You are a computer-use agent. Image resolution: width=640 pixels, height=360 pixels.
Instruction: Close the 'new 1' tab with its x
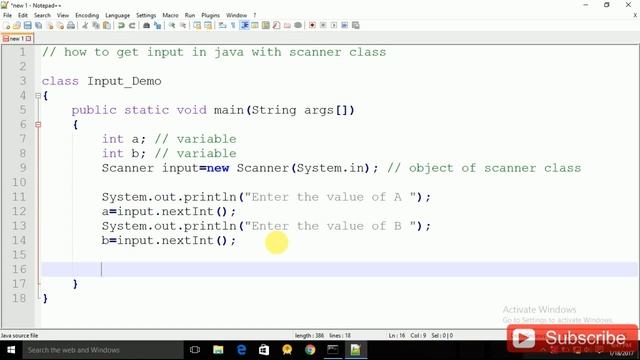pyautogui.click(x=29, y=38)
